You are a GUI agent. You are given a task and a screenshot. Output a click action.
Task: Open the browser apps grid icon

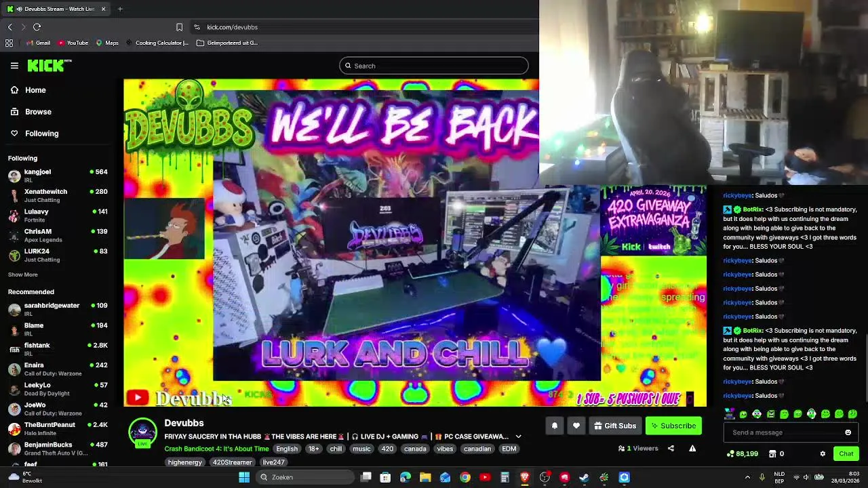(9, 43)
